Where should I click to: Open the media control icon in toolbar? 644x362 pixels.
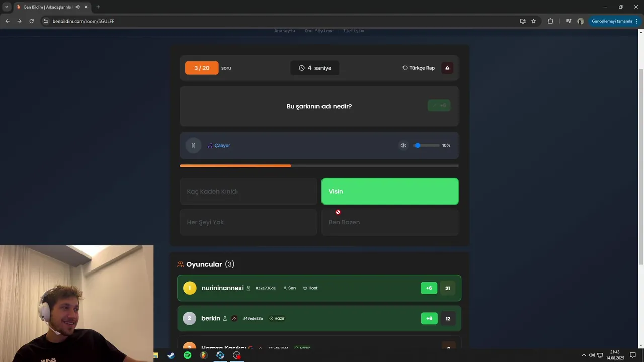[569, 21]
